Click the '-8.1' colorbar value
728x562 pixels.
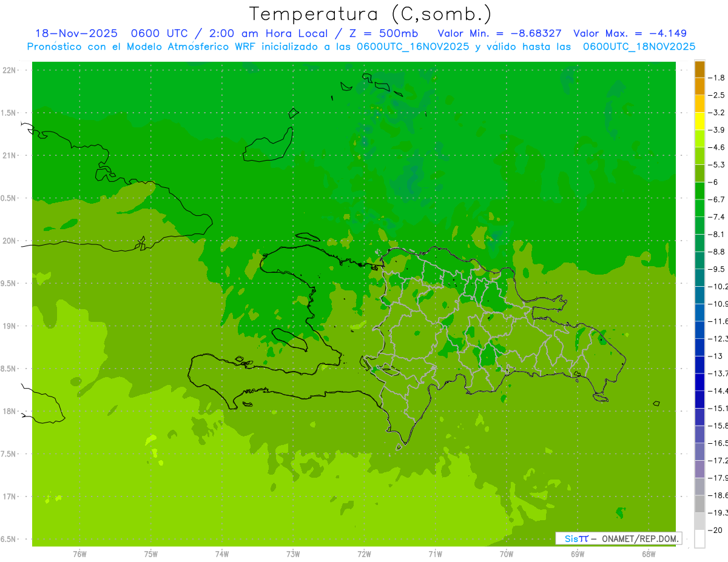pos(717,234)
